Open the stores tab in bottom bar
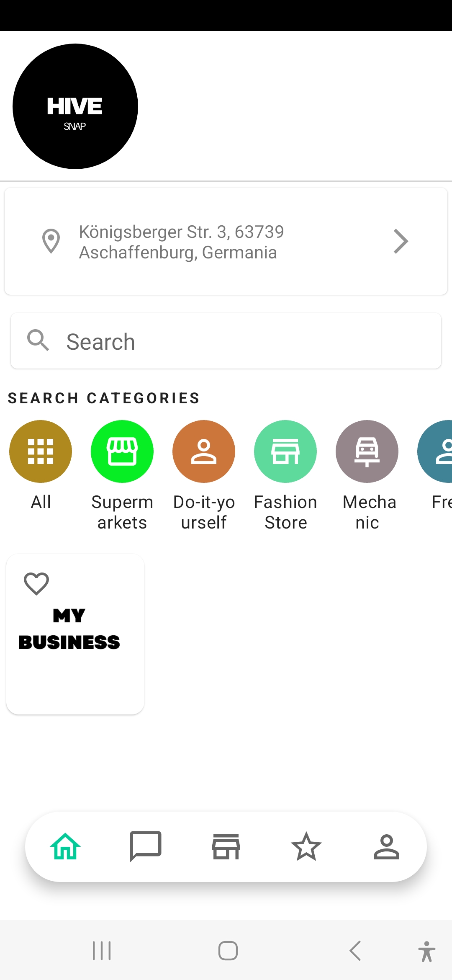Image resolution: width=452 pixels, height=980 pixels. (226, 846)
